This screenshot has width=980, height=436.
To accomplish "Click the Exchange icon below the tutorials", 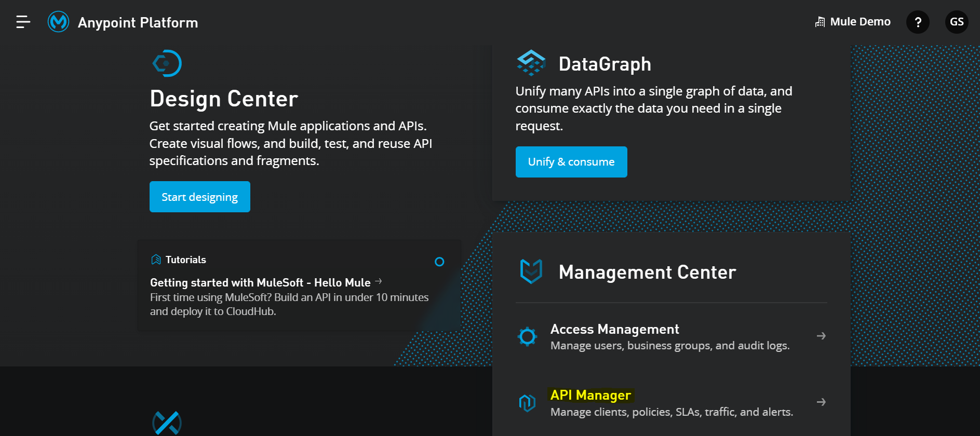I will [167, 423].
